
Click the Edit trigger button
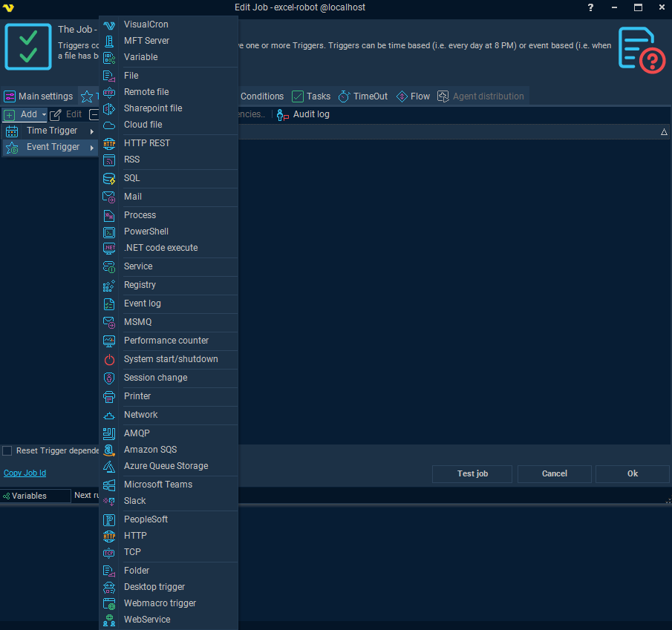coord(66,114)
